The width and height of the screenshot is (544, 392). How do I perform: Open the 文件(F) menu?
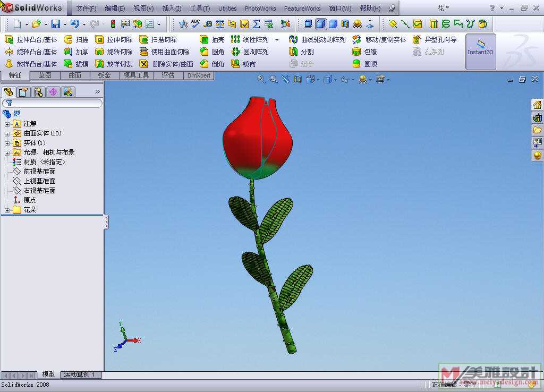point(86,8)
